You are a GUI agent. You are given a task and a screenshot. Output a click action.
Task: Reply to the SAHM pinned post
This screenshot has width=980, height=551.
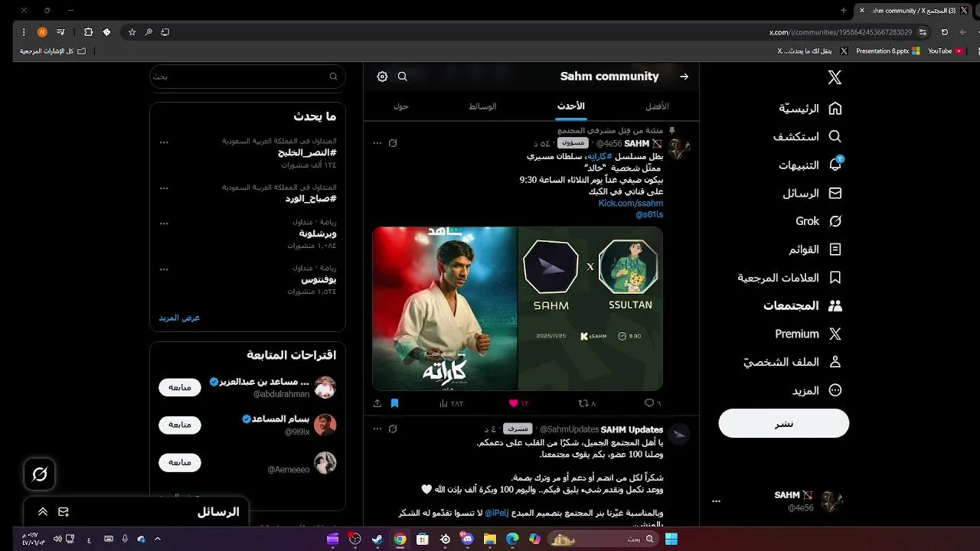tap(652, 403)
